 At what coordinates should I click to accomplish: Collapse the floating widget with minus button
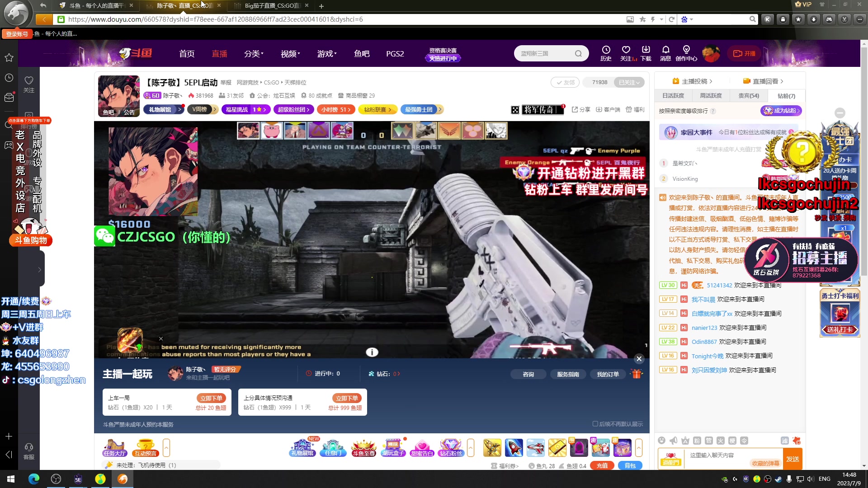pos(840,113)
